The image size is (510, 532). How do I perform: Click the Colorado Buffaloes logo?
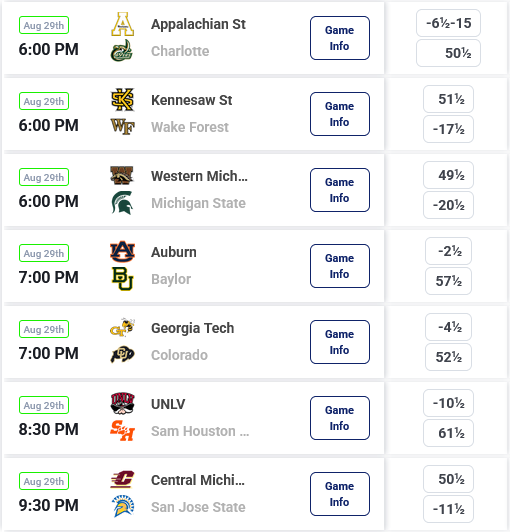122,355
